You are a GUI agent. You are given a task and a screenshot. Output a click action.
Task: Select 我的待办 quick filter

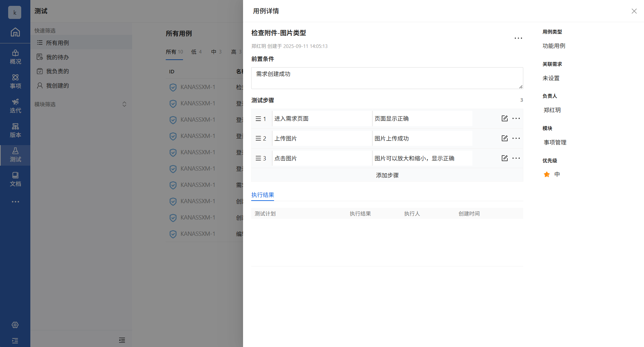click(81, 57)
